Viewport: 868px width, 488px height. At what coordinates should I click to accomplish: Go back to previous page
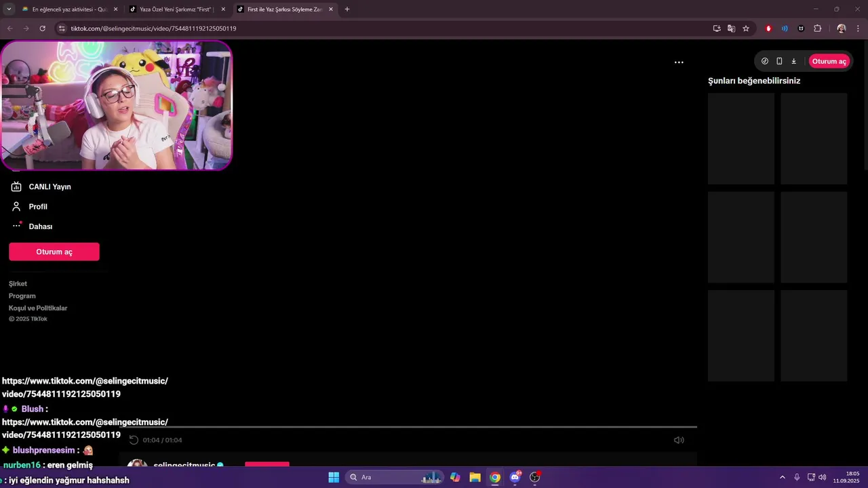point(10,28)
